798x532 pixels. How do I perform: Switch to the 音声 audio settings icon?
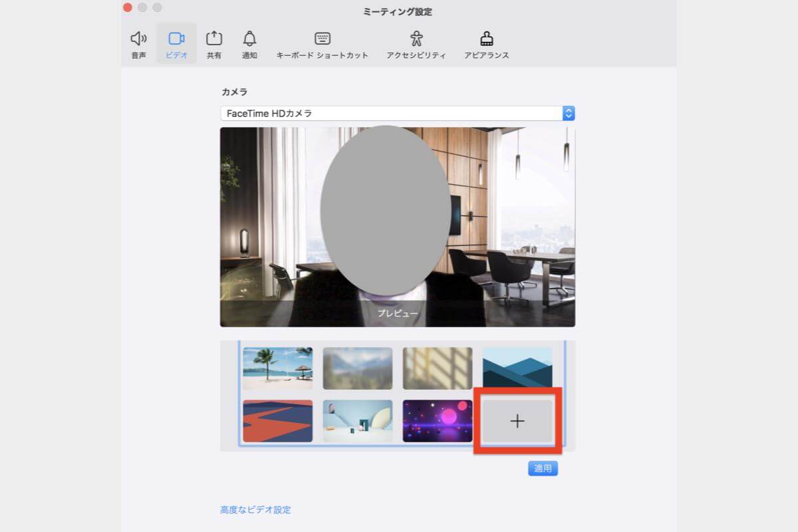point(138,43)
